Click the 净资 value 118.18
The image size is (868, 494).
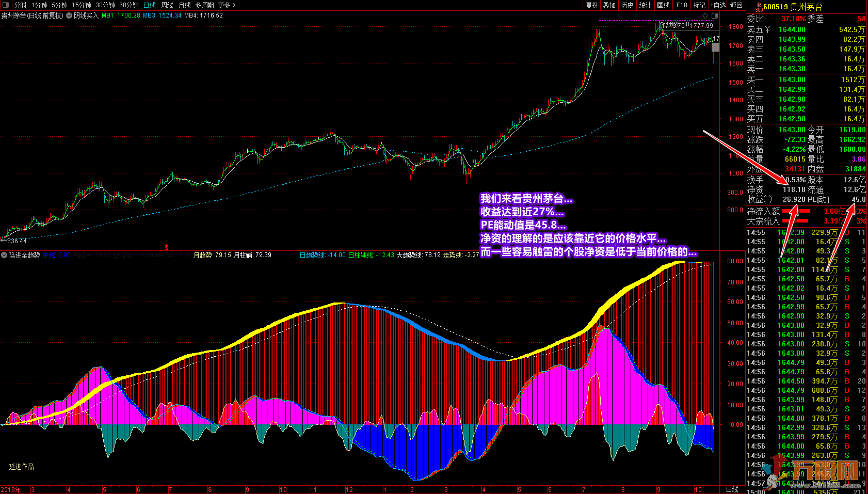tap(794, 189)
